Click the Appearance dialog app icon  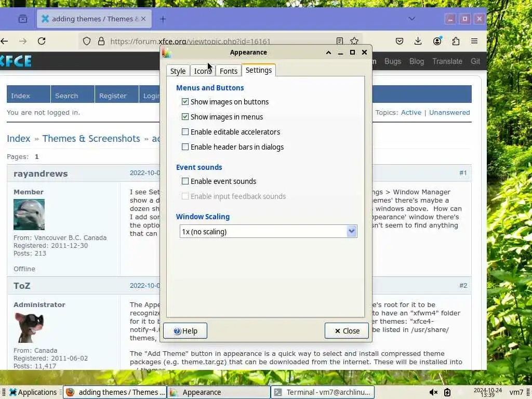pos(167,52)
